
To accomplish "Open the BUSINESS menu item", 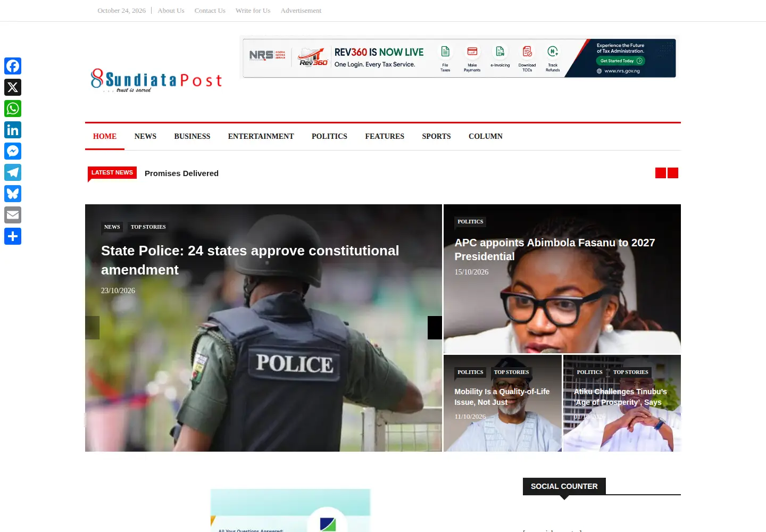I will [x=192, y=137].
